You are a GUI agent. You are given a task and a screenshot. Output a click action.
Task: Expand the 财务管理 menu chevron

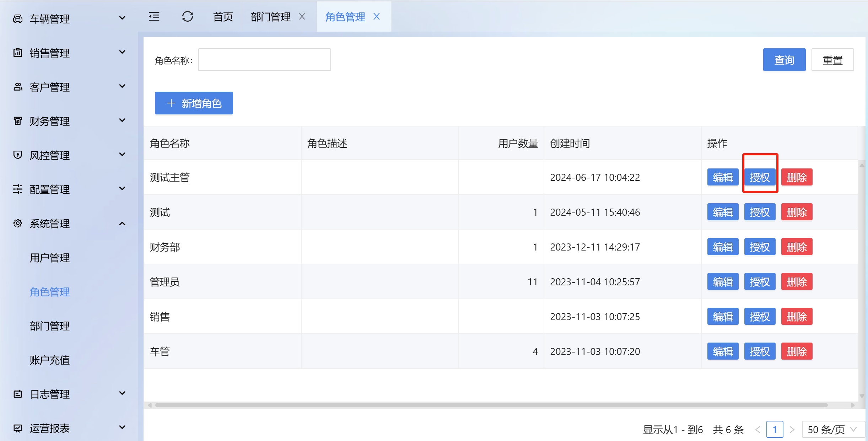tap(122, 120)
